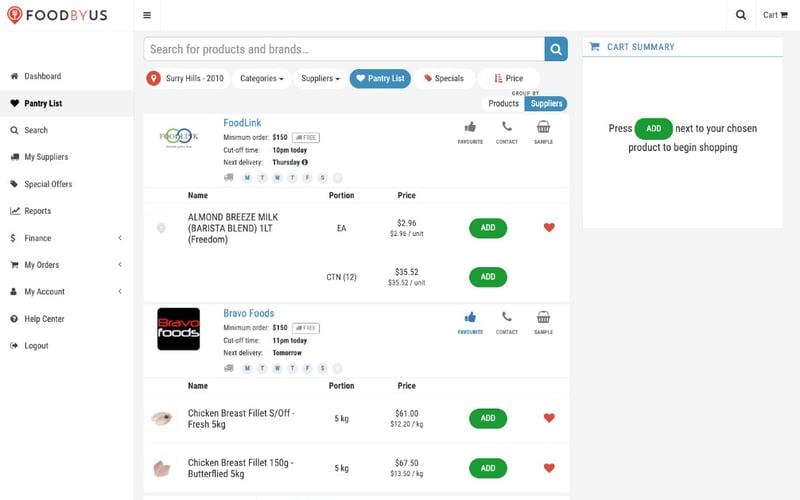Select Pantry List in the sidebar
This screenshot has height=500, width=800.
point(67,103)
